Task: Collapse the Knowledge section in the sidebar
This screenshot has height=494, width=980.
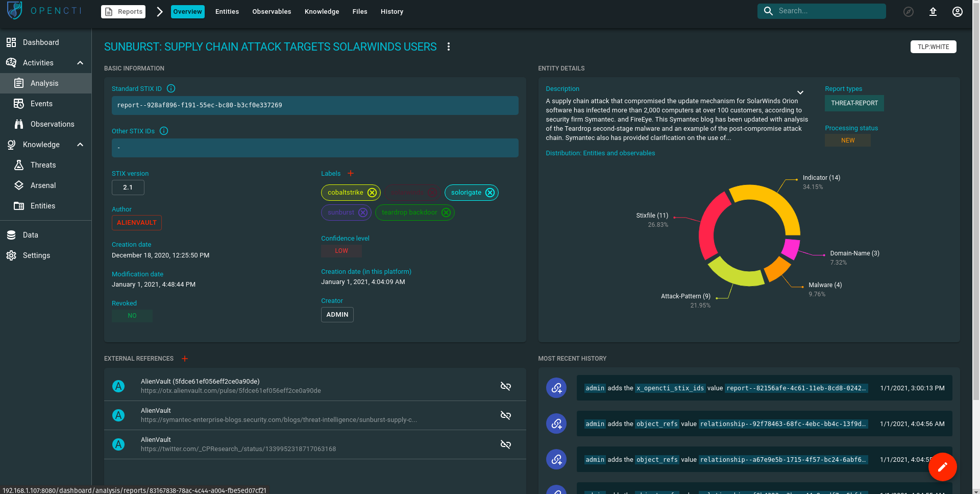Action: point(80,145)
